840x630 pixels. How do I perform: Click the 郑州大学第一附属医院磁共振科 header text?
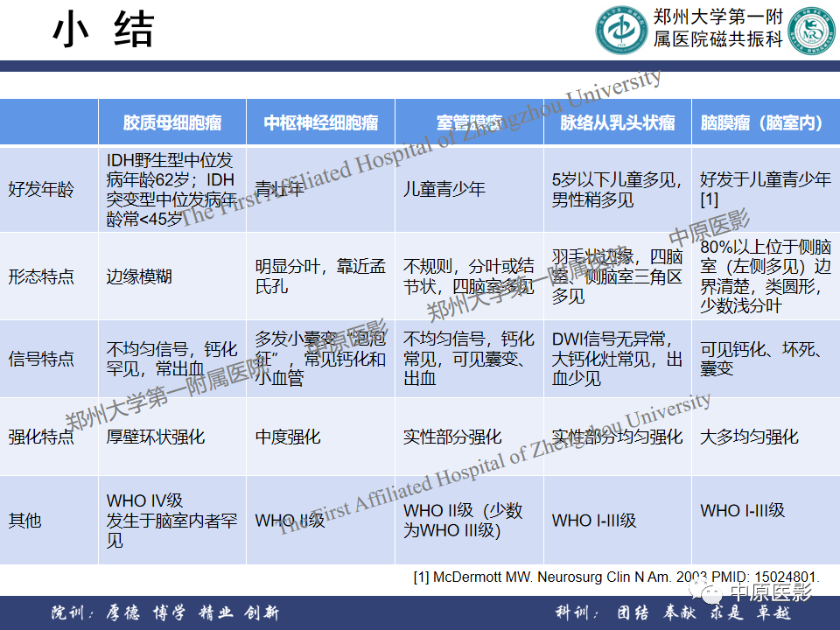coord(717,28)
